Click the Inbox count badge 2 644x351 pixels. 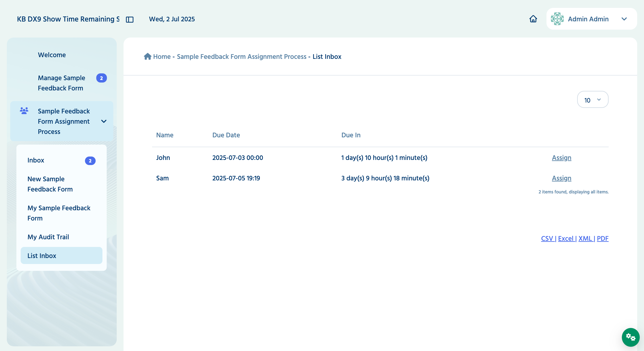(x=90, y=161)
